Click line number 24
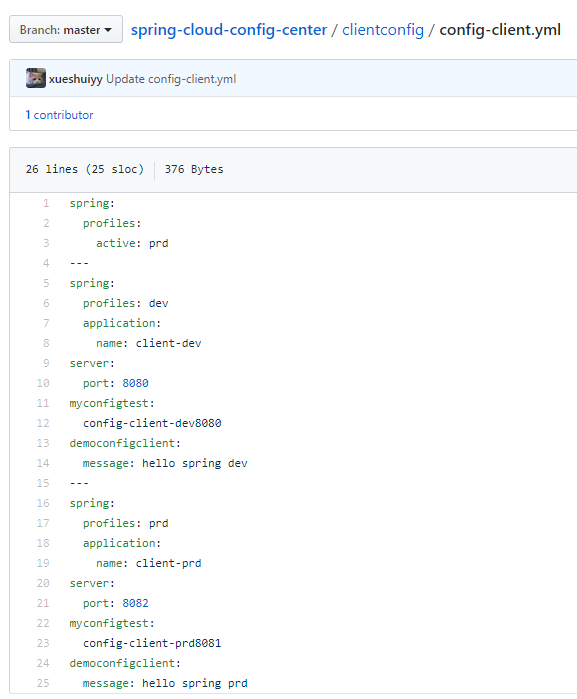 point(43,663)
